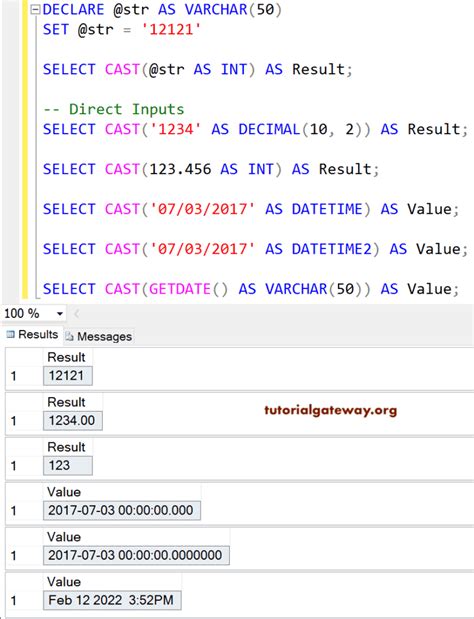474x619 pixels.
Task: Click the GETDATE function in the query
Action: coord(180,289)
